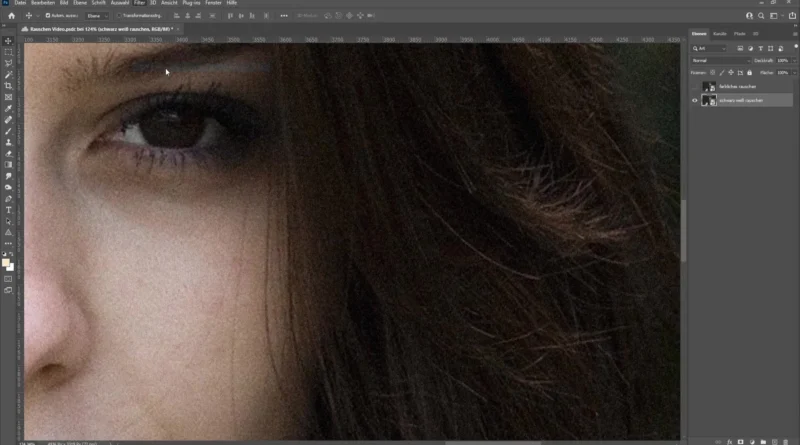Toggle the 'Autom. ausw.' checkbox
The width and height of the screenshot is (800, 445).
point(48,15)
